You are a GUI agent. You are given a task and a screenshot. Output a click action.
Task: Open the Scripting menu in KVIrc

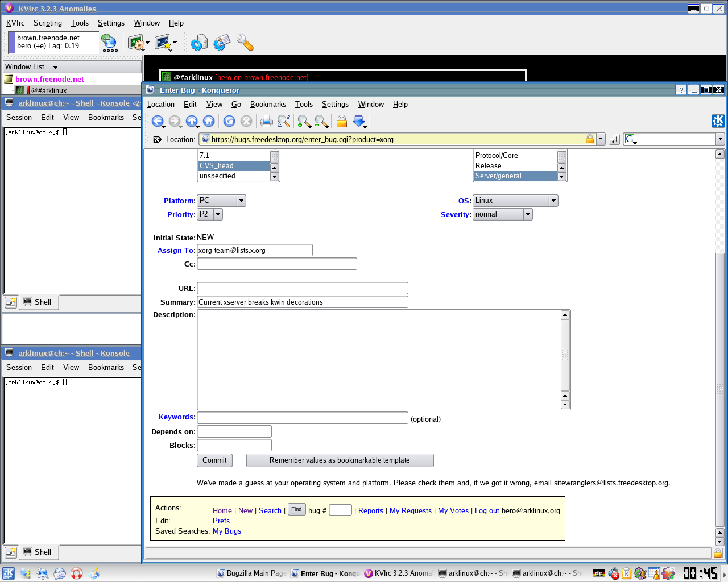[x=48, y=23]
